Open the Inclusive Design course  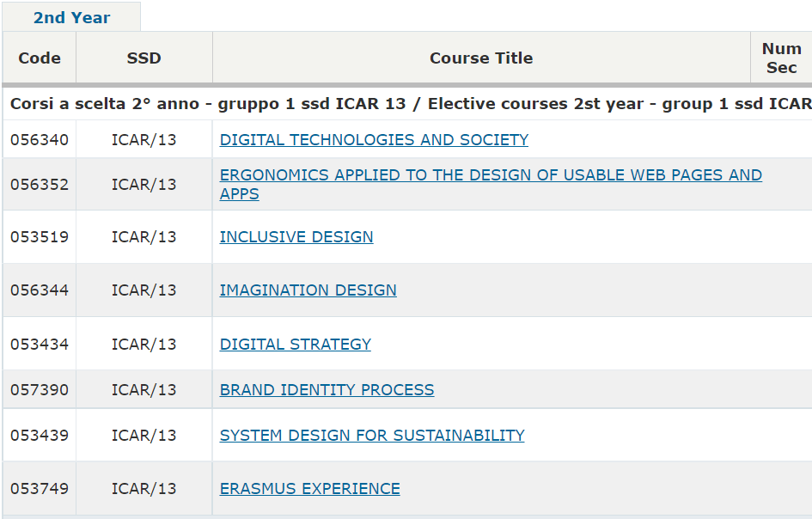tap(296, 236)
